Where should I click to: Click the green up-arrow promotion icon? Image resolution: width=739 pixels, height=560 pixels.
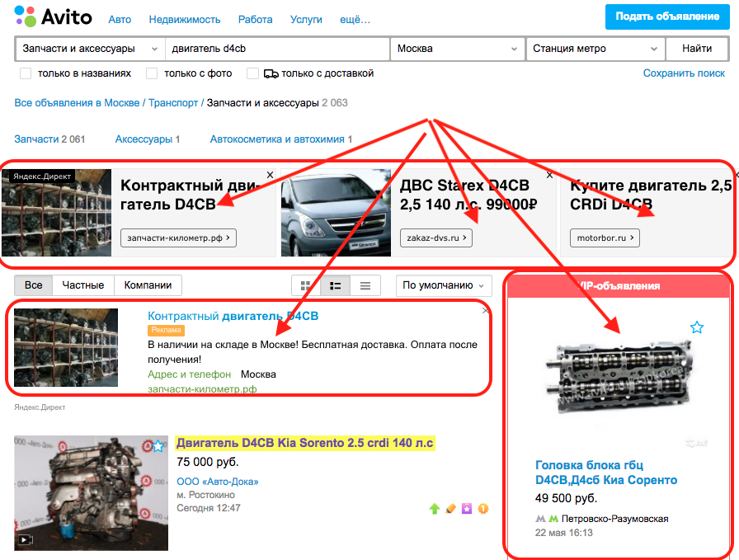(435, 509)
